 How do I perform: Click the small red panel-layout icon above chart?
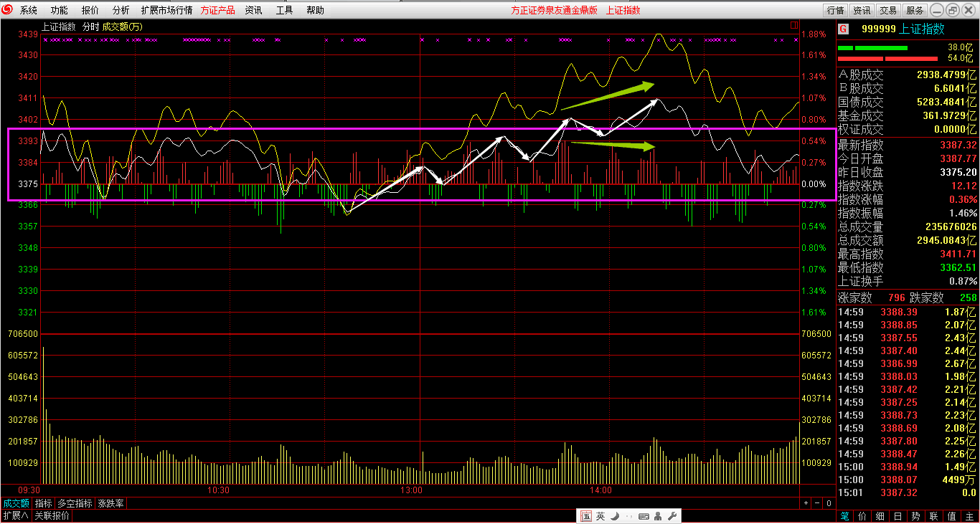794,25
